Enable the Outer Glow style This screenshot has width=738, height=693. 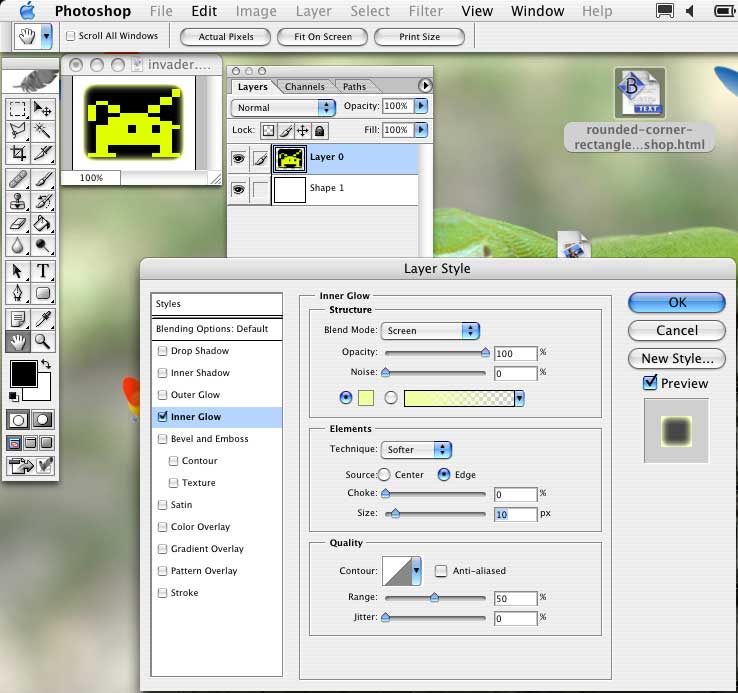tap(162, 395)
